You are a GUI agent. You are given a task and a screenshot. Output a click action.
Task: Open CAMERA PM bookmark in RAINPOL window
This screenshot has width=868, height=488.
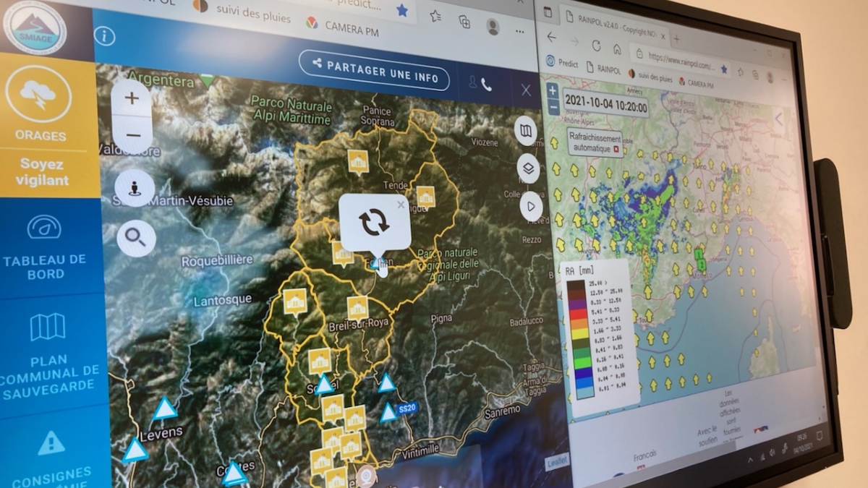click(696, 83)
